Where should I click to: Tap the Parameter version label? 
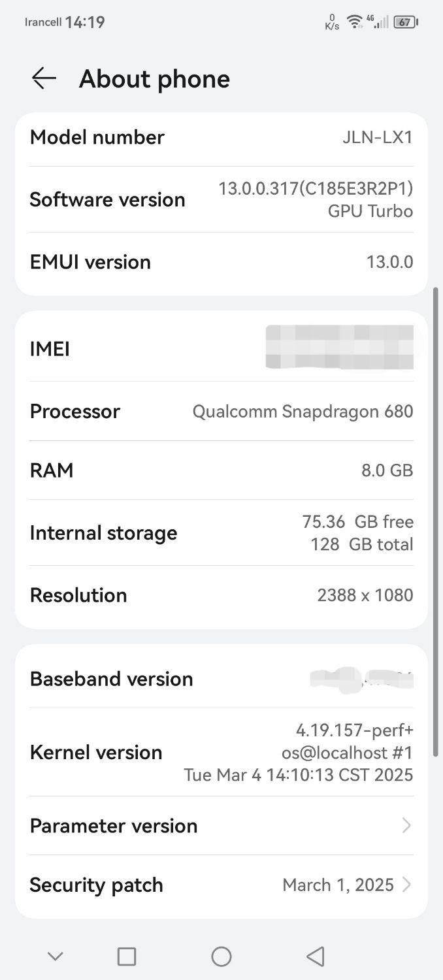coord(114,826)
